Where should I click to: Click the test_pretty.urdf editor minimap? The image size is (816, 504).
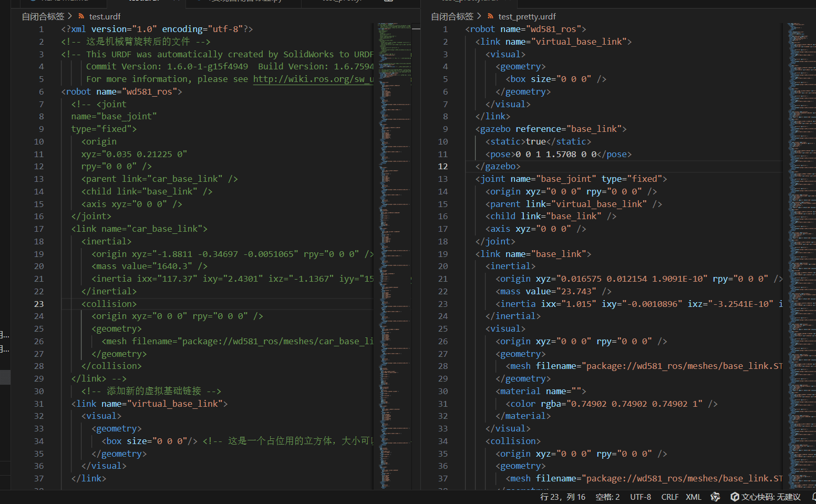(802, 256)
